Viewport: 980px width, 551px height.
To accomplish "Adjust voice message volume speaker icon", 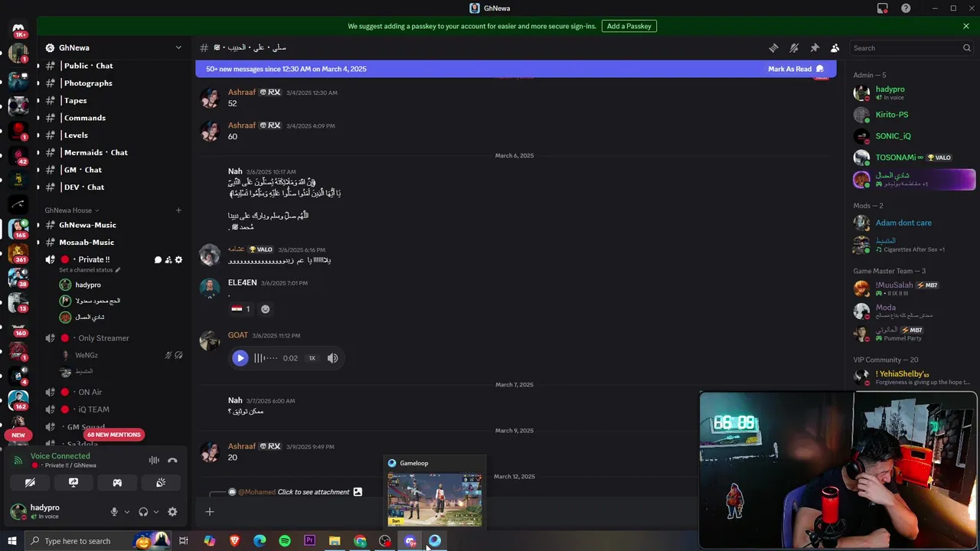I will point(332,358).
